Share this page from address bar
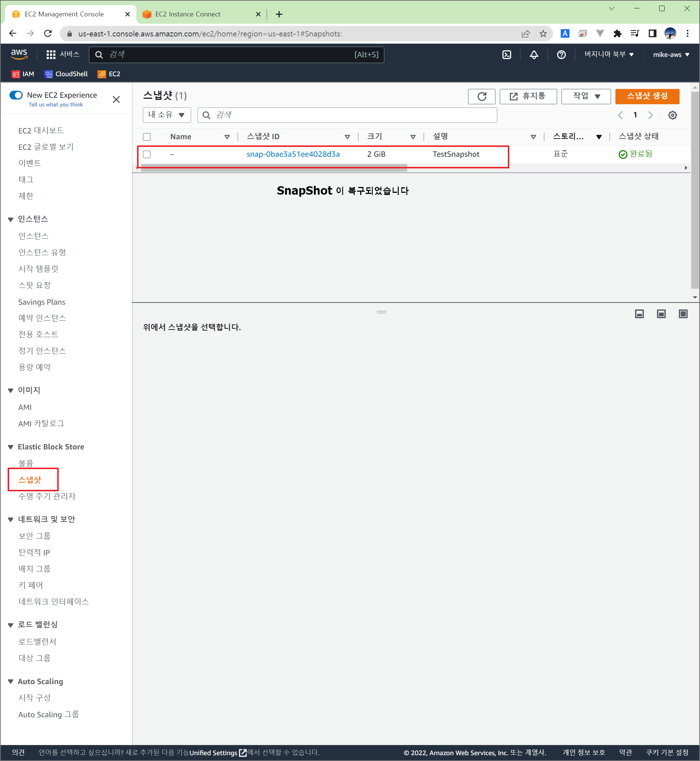 525,34
